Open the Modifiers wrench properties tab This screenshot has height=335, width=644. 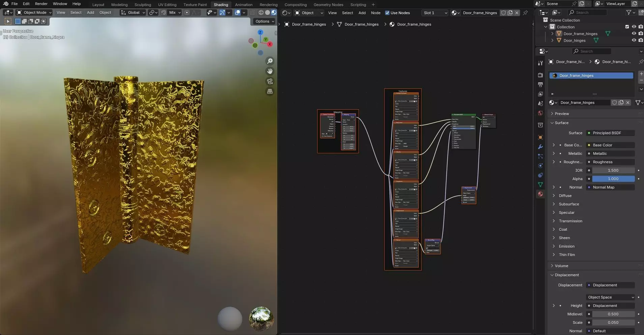point(540,147)
